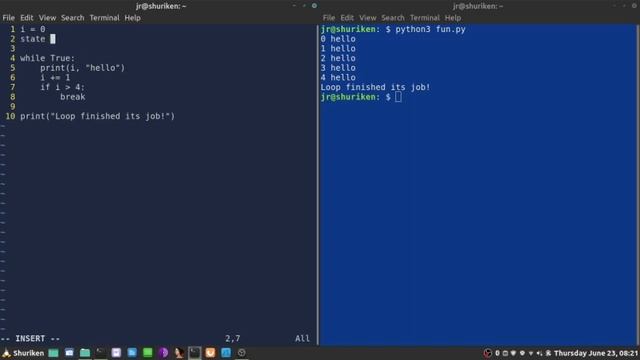
Task: Open Search menu in right terminal window
Action: tap(393, 18)
